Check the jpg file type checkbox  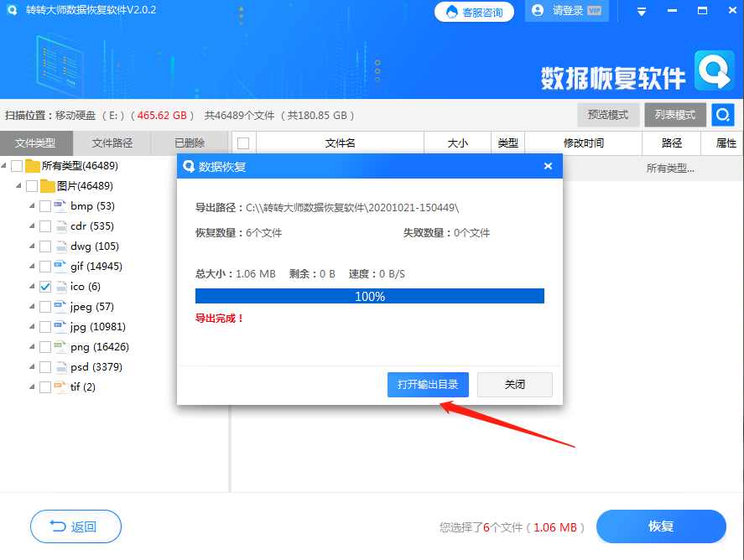click(x=45, y=326)
